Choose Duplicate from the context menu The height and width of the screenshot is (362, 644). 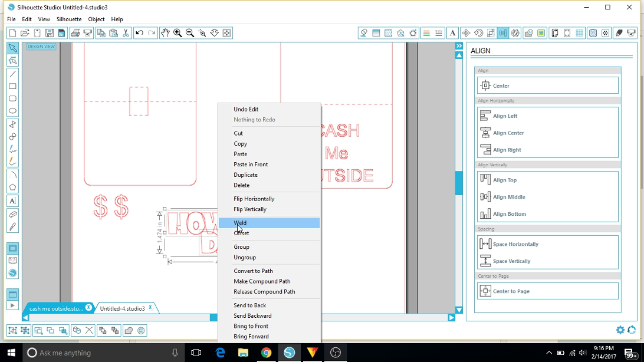point(269,175)
